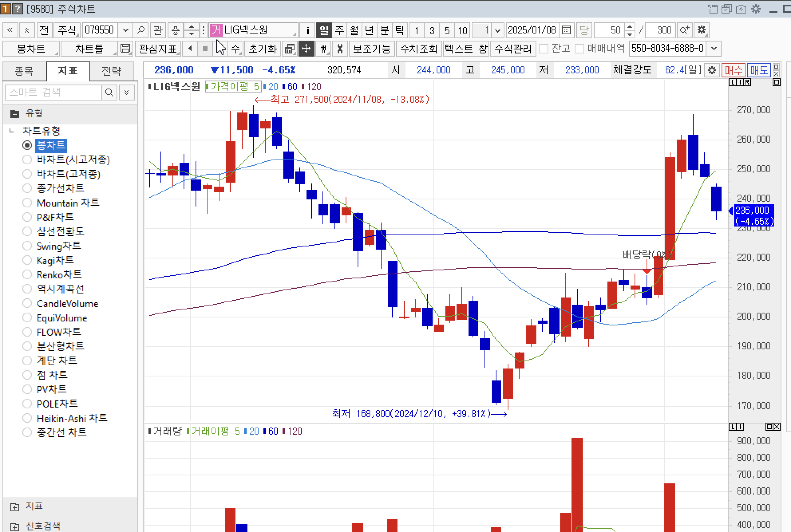Switch to the 전략 tab
This screenshot has width=791, height=532.
tap(111, 71)
